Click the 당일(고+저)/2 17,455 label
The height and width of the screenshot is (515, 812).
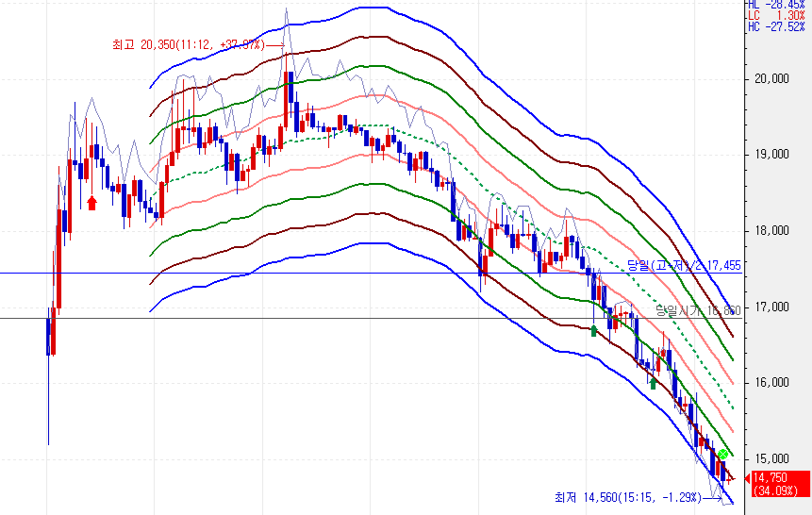click(x=684, y=266)
